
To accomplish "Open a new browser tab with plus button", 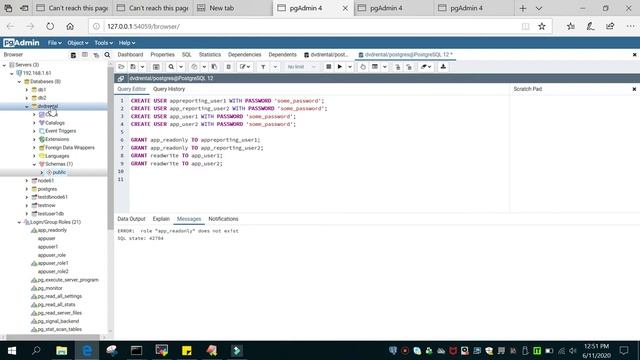I will (523, 8).
